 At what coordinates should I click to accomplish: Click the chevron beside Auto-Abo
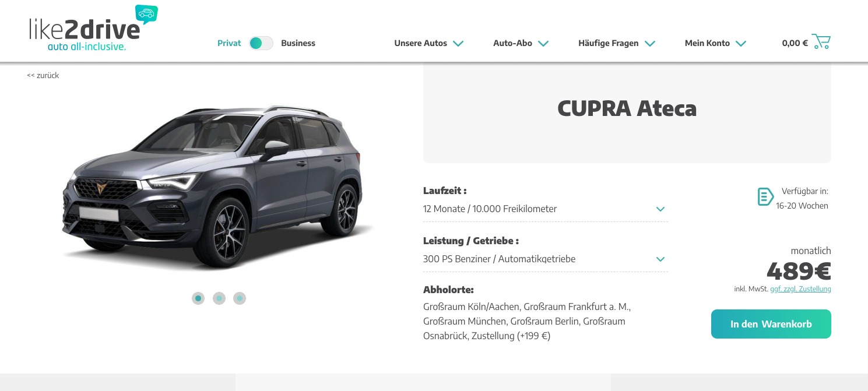tap(543, 43)
